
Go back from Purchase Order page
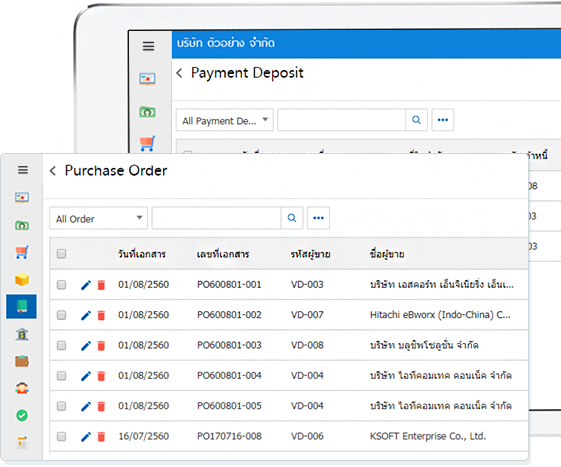pos(53,171)
